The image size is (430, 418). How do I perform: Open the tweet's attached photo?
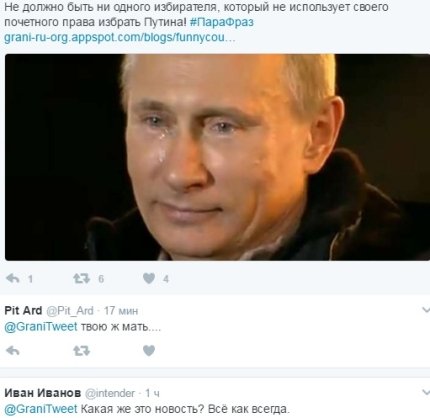217,157
